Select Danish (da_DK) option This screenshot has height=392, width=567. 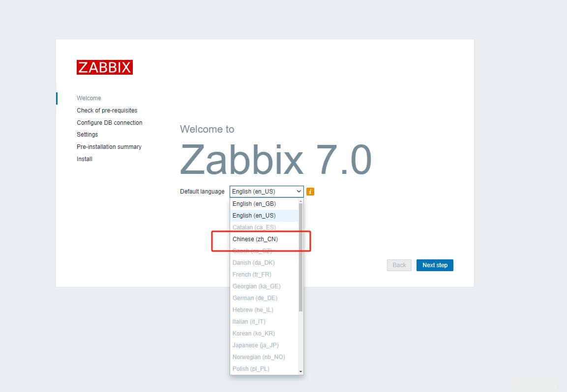(x=265, y=263)
